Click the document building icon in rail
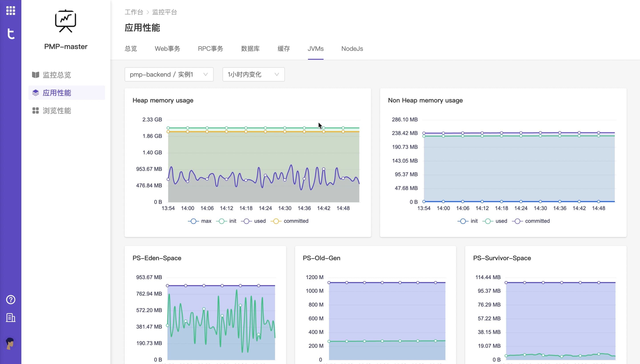This screenshot has height=364, width=640. 10,318
